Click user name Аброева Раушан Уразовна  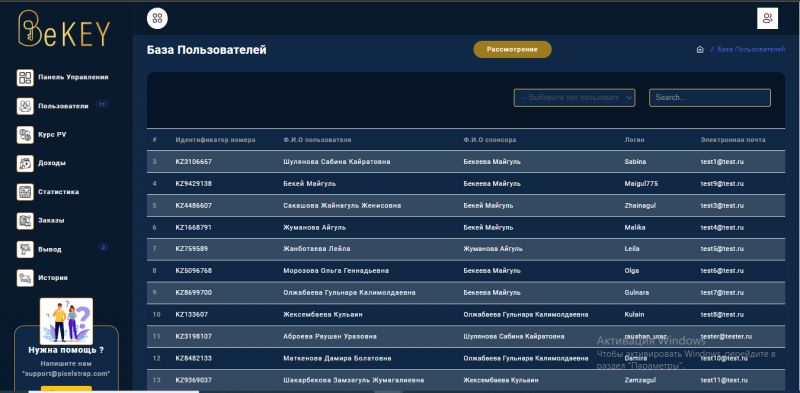(330, 337)
